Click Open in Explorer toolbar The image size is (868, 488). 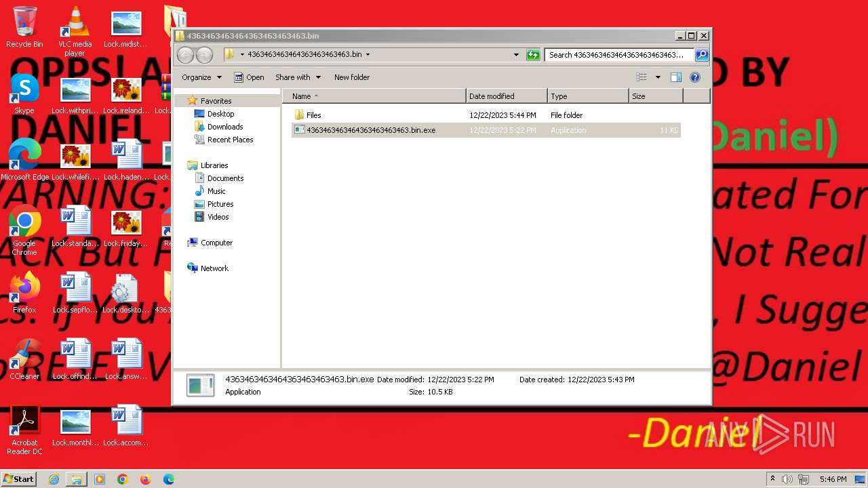pos(249,77)
